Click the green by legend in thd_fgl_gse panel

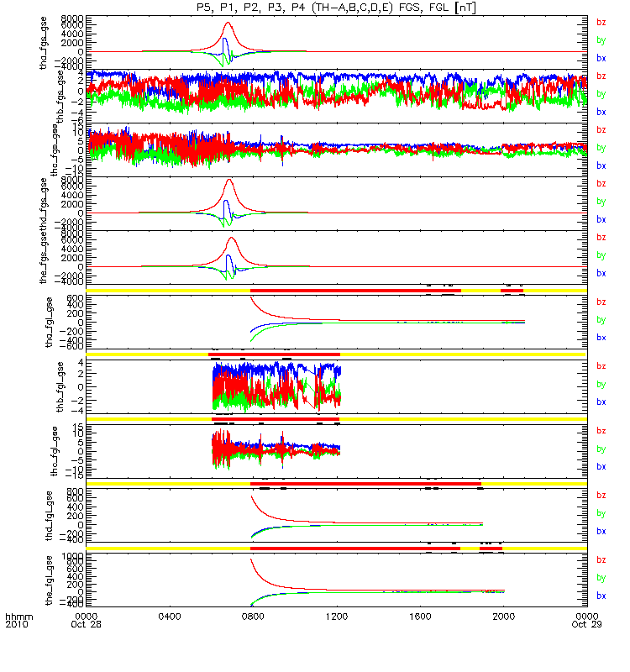click(601, 513)
